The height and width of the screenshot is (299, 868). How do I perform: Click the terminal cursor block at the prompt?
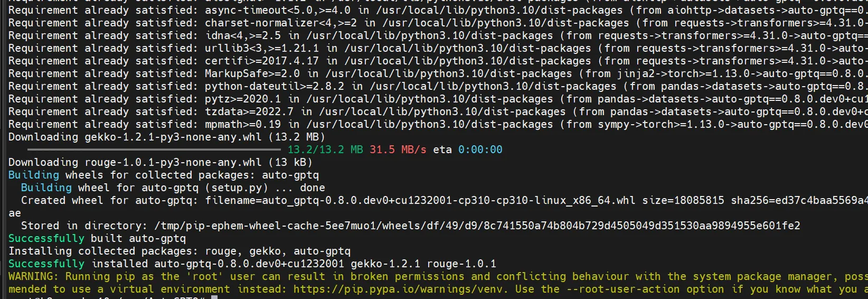click(x=214, y=297)
